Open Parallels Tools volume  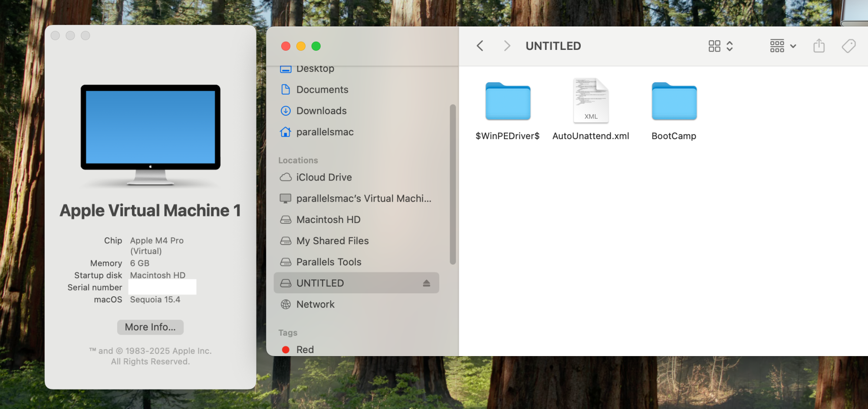356,262
